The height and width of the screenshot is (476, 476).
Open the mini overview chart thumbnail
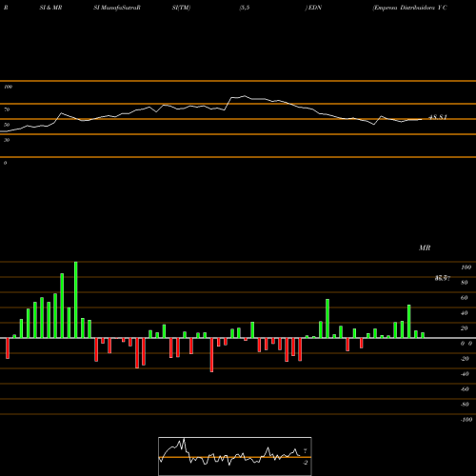235,456
